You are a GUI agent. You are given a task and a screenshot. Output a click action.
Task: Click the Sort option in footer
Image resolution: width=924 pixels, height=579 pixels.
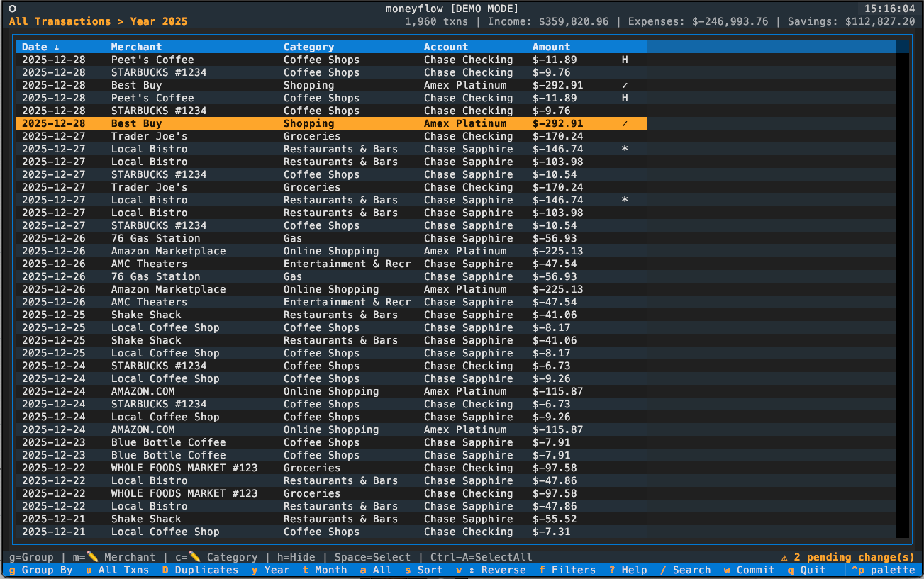(x=424, y=570)
